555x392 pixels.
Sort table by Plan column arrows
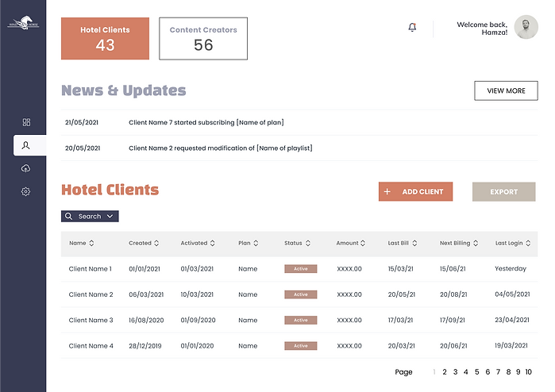click(x=256, y=243)
